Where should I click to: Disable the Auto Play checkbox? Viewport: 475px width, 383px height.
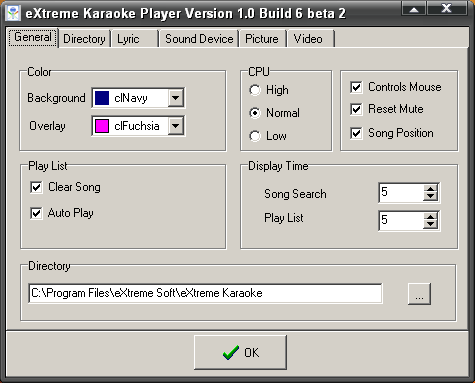click(x=36, y=213)
